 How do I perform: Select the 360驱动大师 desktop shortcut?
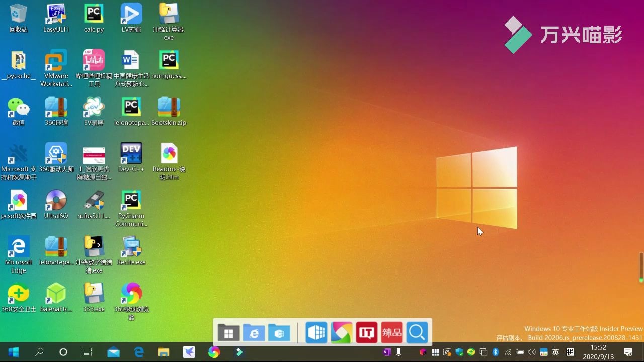(56, 158)
